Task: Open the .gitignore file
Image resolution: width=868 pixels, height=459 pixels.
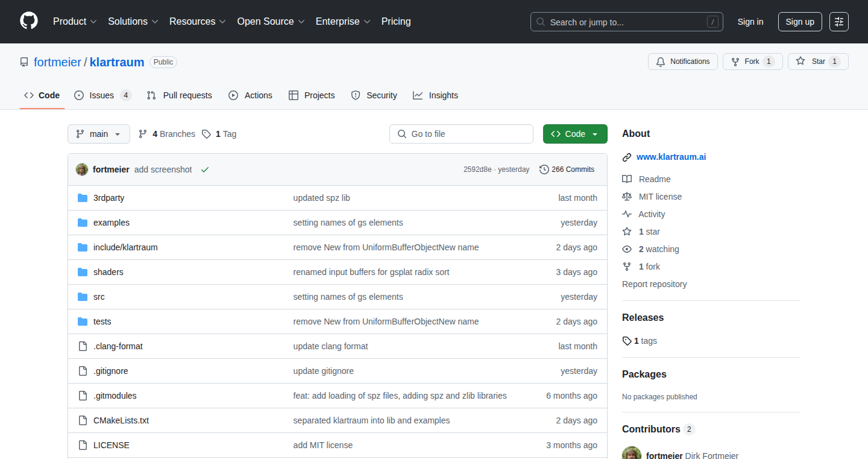Action: tap(111, 371)
